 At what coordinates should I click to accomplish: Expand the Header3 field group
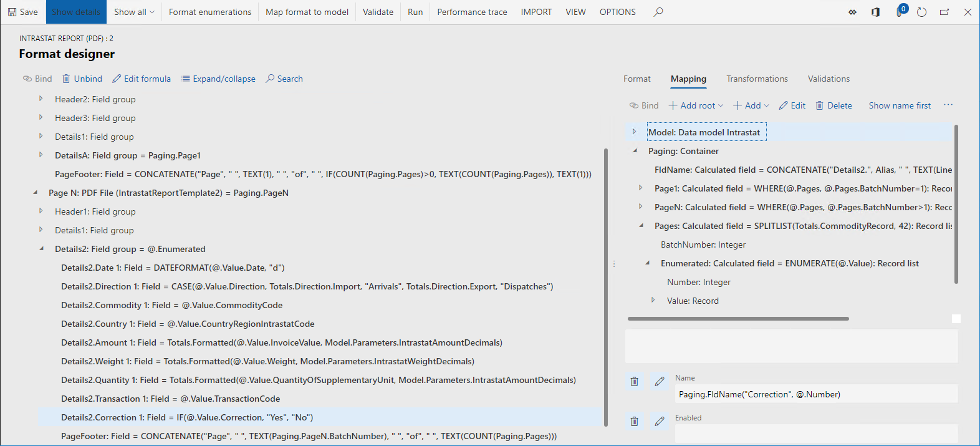point(41,117)
